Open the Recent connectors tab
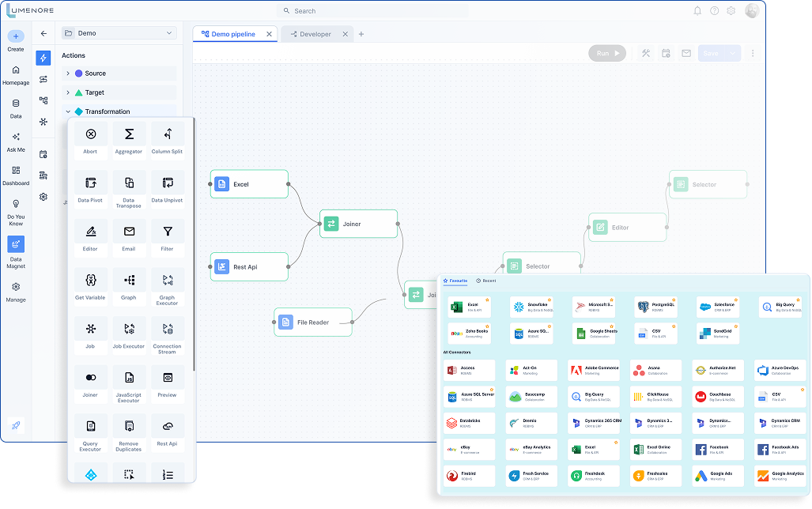Image resolution: width=812 pixels, height=509 pixels. [485, 281]
